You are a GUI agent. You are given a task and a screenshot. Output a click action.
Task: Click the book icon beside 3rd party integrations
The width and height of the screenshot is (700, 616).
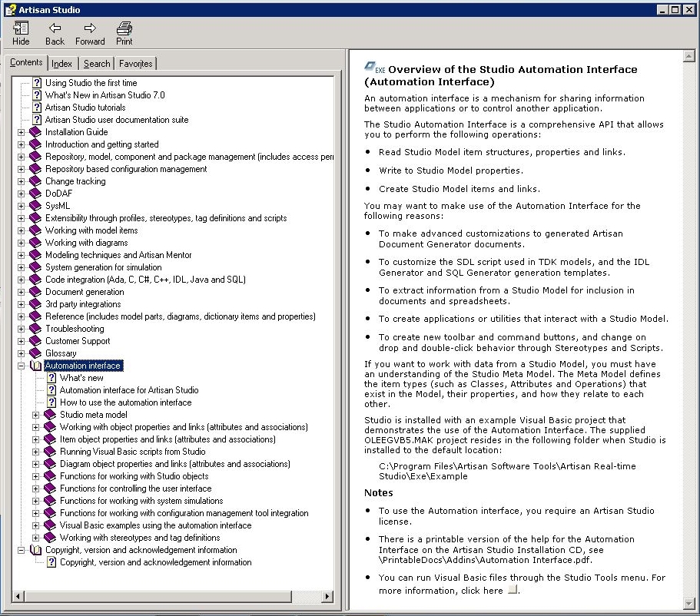coord(35,304)
